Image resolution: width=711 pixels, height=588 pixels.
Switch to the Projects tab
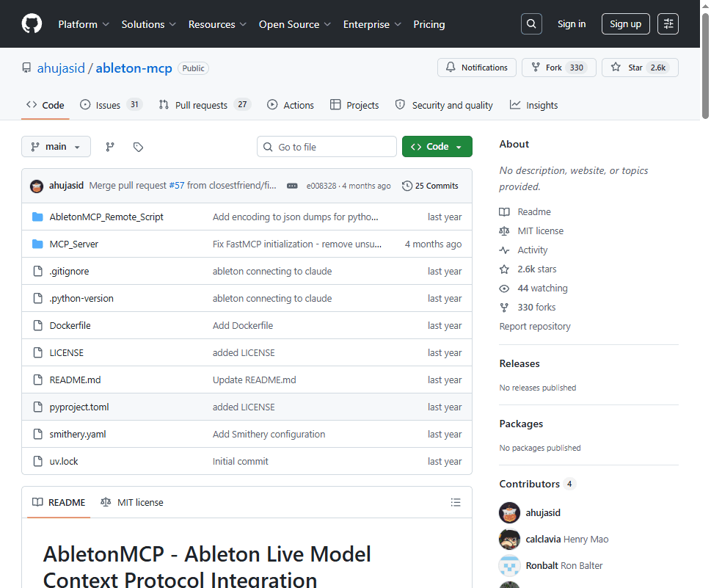tap(354, 105)
